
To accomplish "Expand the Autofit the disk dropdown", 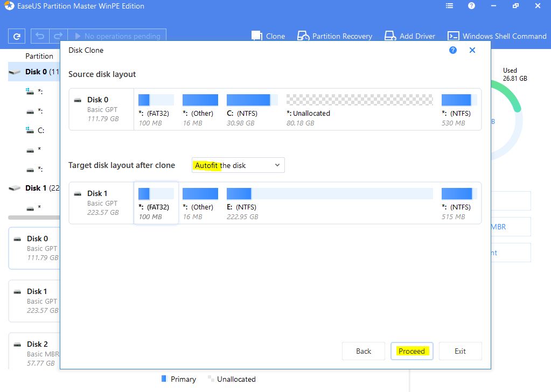I will pos(238,165).
